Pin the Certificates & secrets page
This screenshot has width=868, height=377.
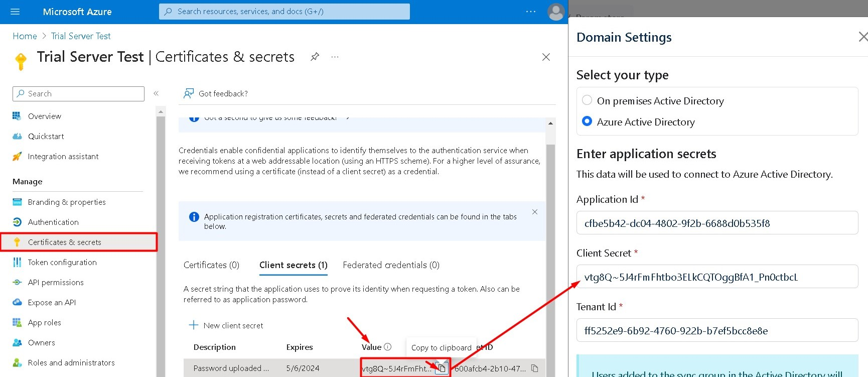tap(315, 57)
